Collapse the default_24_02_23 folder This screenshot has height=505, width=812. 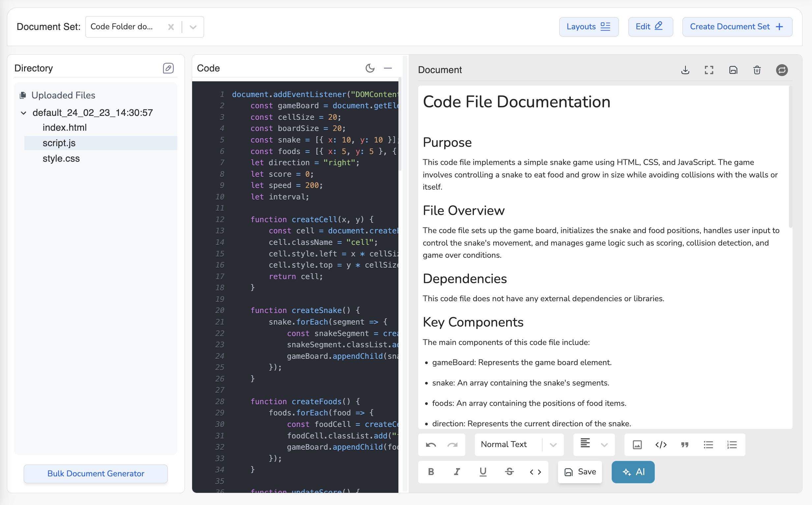pyautogui.click(x=24, y=113)
